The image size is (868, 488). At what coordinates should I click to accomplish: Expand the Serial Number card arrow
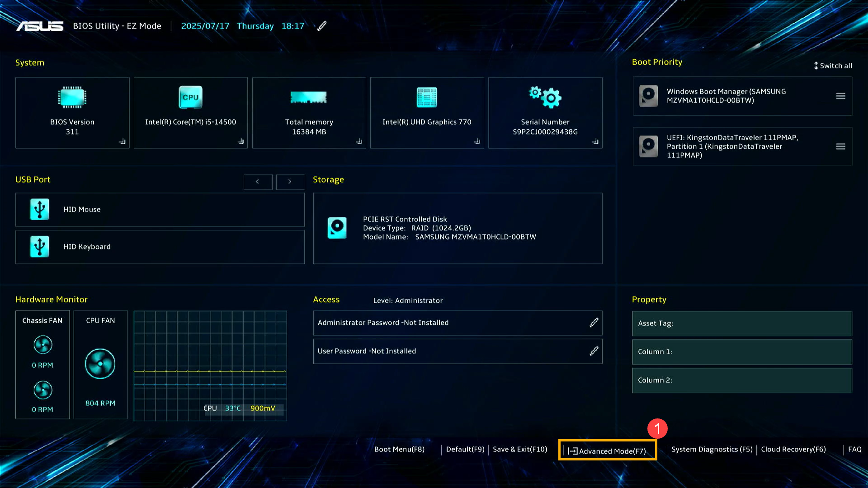click(595, 141)
